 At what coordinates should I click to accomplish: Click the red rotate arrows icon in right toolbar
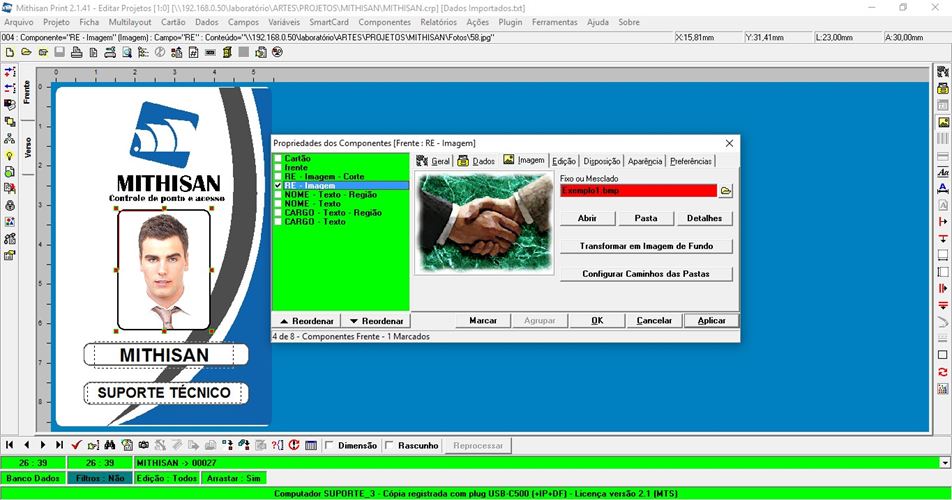click(x=943, y=372)
